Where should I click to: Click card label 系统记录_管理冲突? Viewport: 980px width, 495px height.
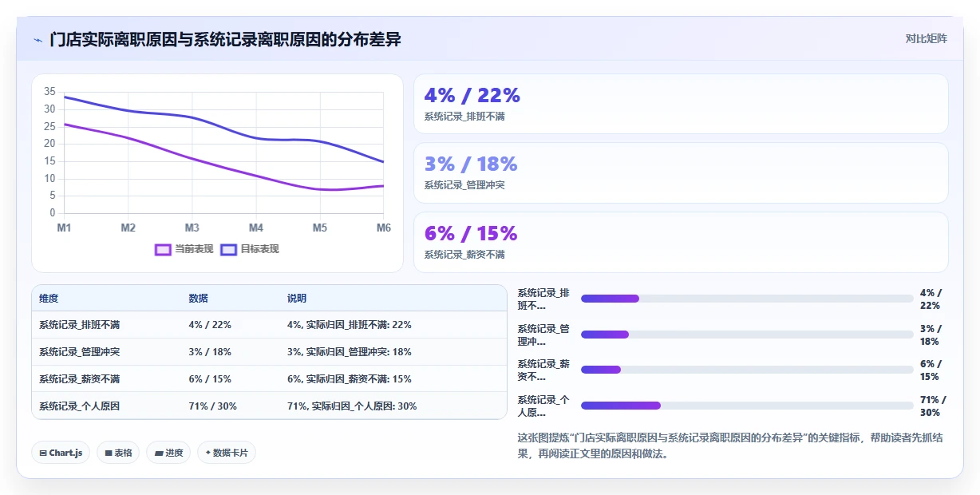pyautogui.click(x=464, y=185)
